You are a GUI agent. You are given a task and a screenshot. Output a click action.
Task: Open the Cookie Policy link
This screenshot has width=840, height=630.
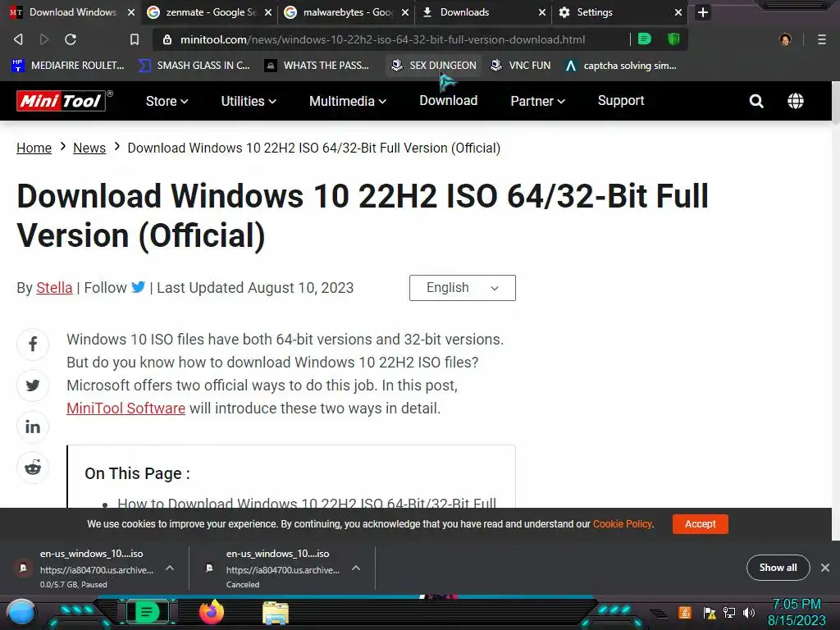[x=623, y=524]
